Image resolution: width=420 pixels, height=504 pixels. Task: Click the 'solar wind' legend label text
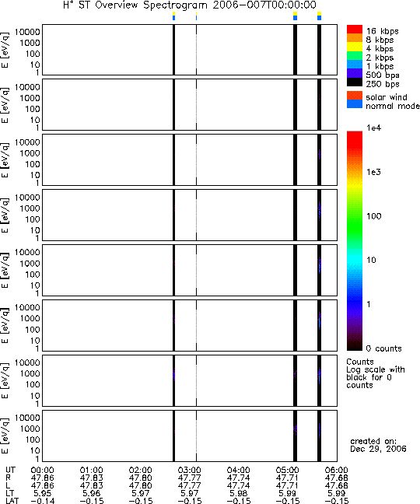(387, 97)
